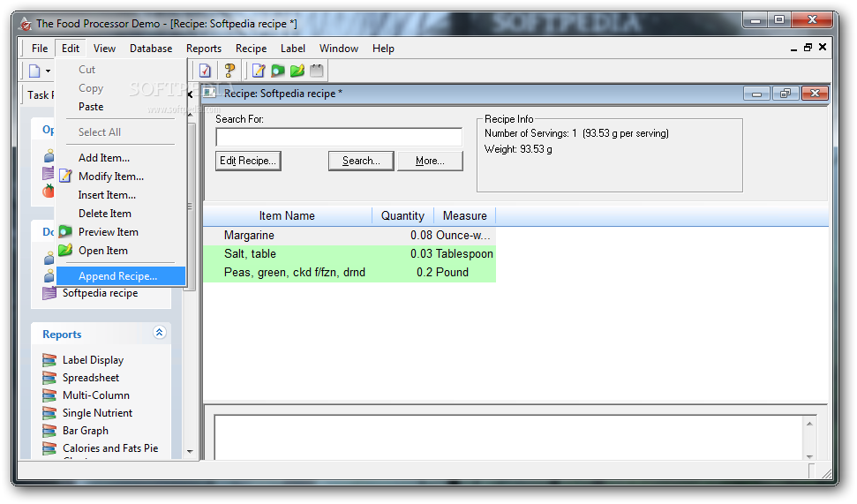Open Label Display report link
This screenshot has width=857, height=504.
click(x=93, y=360)
